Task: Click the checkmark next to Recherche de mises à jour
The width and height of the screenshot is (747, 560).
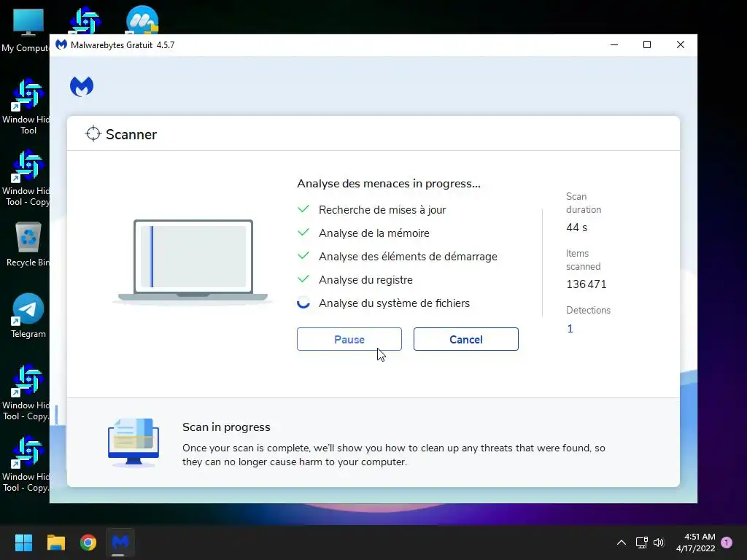Action: pyautogui.click(x=303, y=209)
